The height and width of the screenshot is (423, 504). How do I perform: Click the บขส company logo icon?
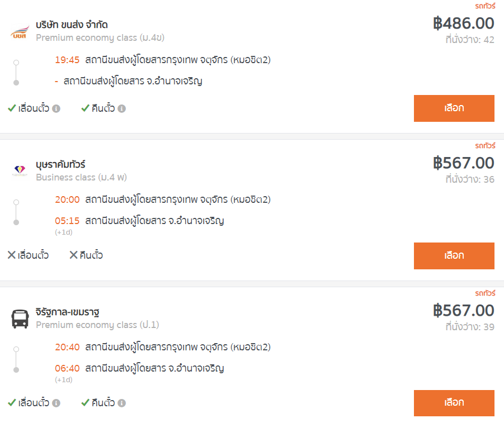(x=20, y=32)
